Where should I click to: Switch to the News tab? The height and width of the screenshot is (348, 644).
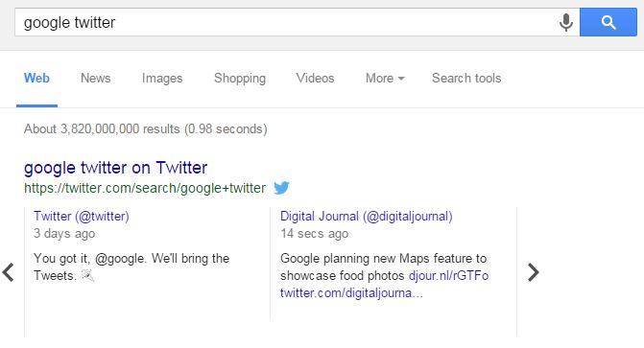[96, 78]
